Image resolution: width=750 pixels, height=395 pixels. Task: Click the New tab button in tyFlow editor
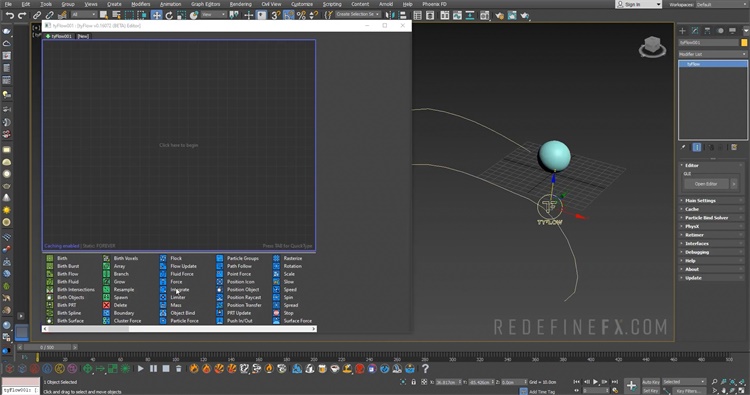83,36
